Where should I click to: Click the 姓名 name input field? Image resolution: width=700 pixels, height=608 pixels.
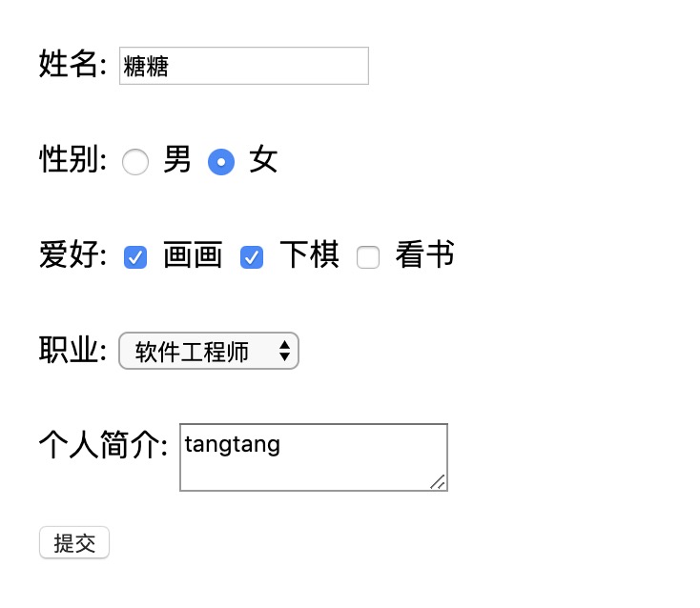click(x=243, y=66)
